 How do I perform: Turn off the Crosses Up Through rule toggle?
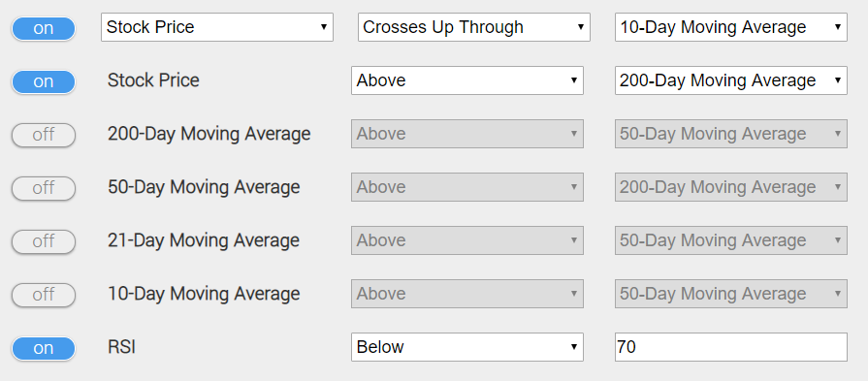(44, 28)
